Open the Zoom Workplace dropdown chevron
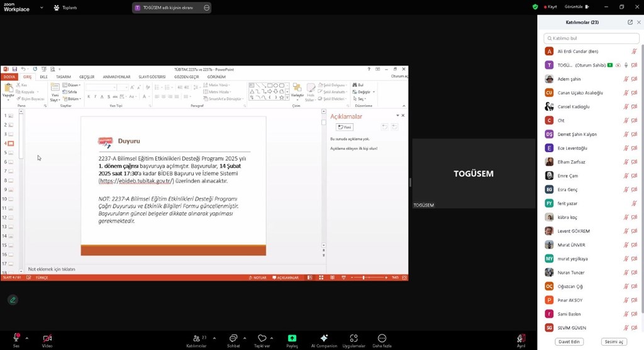 tap(42, 8)
